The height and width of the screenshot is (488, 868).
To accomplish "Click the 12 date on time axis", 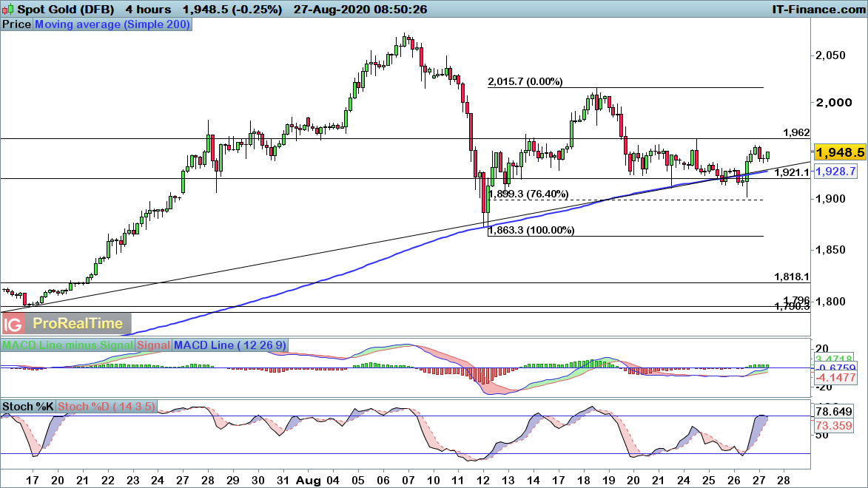I will [483, 481].
